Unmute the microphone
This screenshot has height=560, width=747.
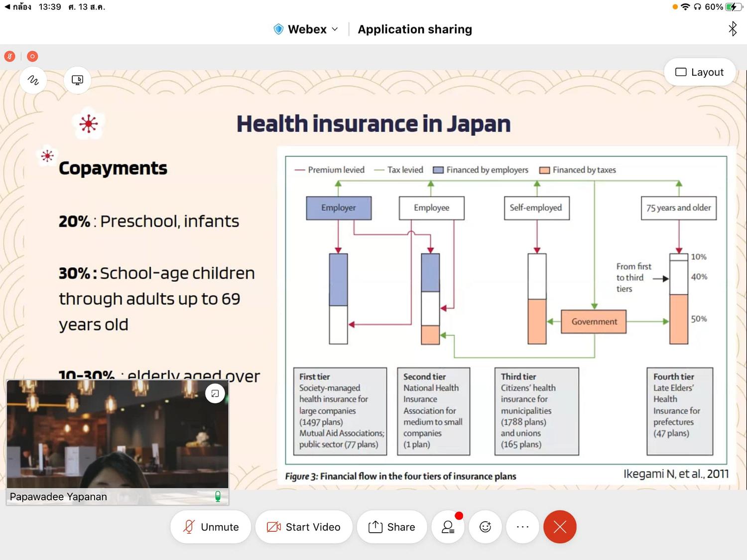coord(211,527)
